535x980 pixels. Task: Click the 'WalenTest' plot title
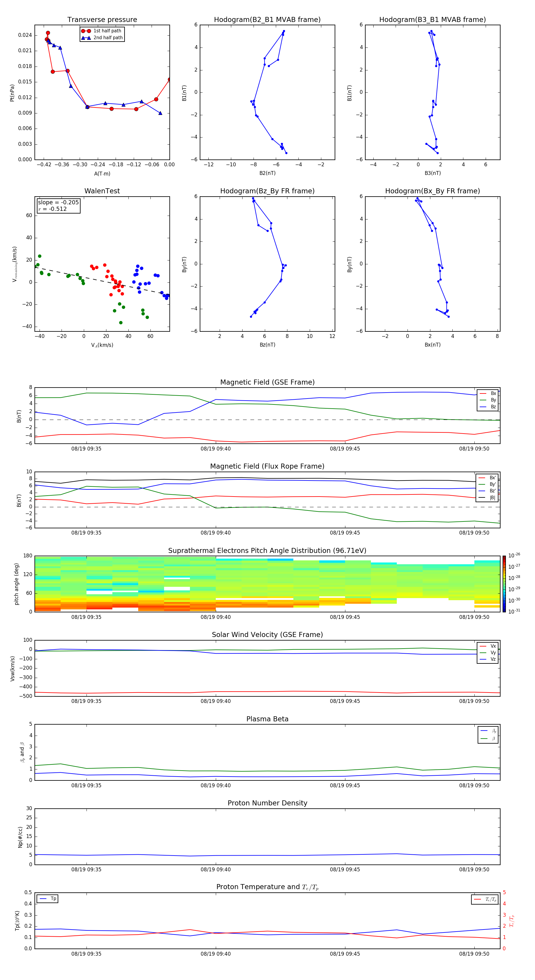point(102,191)
